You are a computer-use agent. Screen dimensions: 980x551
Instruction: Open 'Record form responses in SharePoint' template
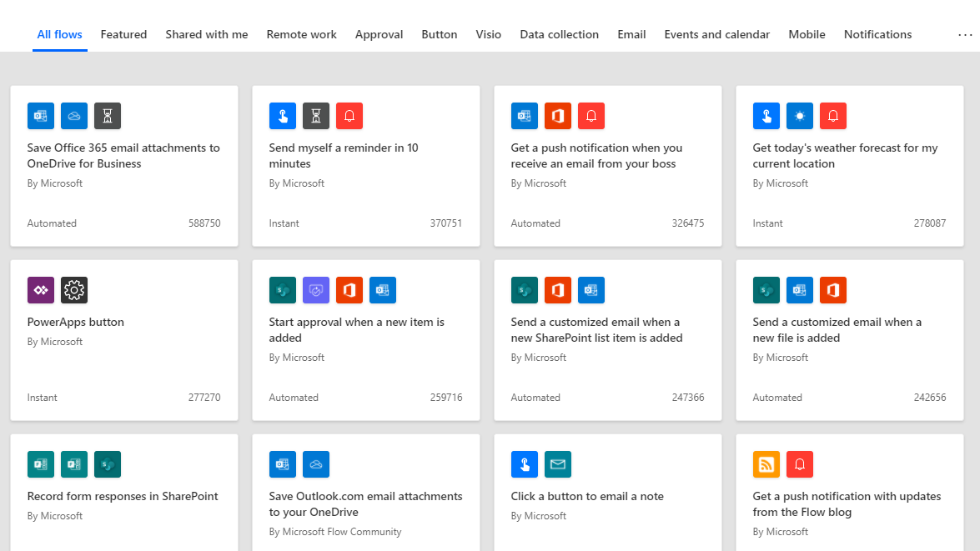(123, 496)
